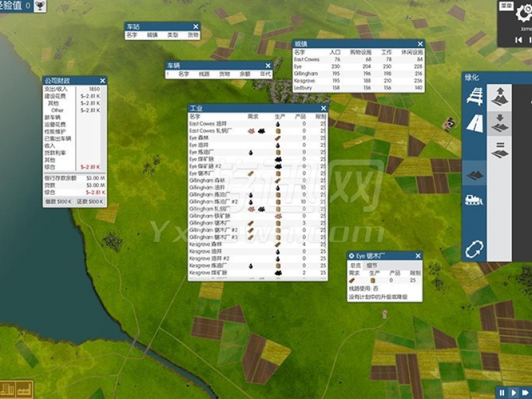Select the road construction tool

coord(474,122)
